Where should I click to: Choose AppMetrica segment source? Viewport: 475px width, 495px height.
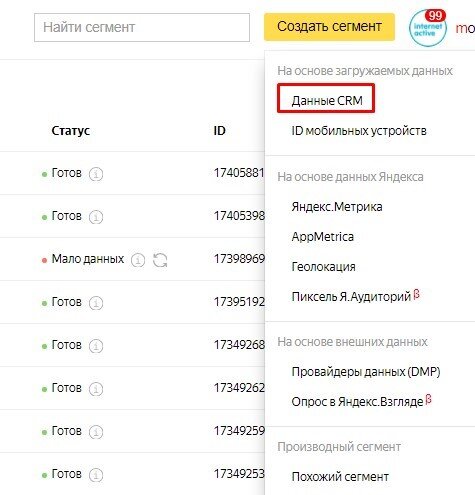click(323, 237)
